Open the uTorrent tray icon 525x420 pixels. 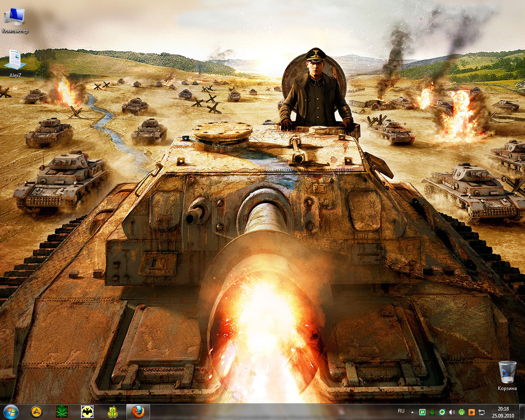point(422,412)
